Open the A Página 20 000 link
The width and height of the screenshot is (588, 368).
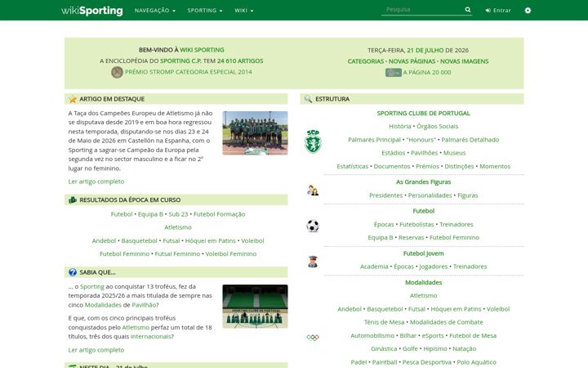(x=427, y=73)
